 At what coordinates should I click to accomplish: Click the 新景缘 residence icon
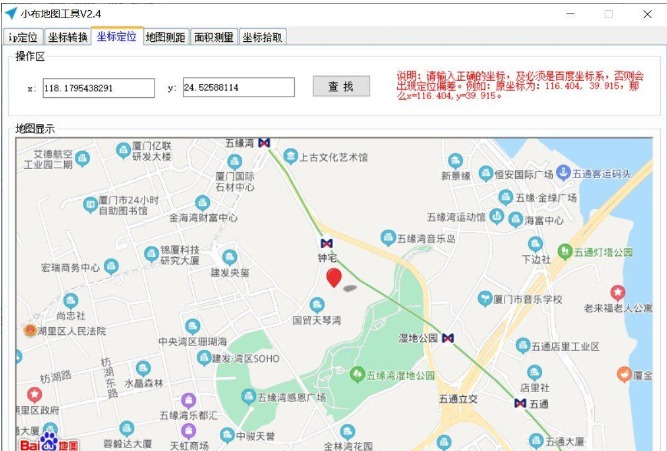pyautogui.click(x=455, y=161)
